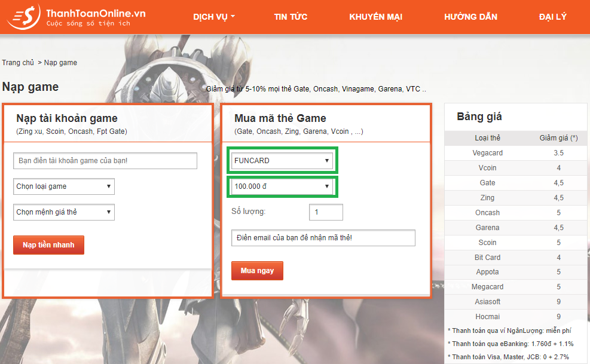Click the Số lượng quantity field
This screenshot has height=364, width=590.
click(326, 212)
